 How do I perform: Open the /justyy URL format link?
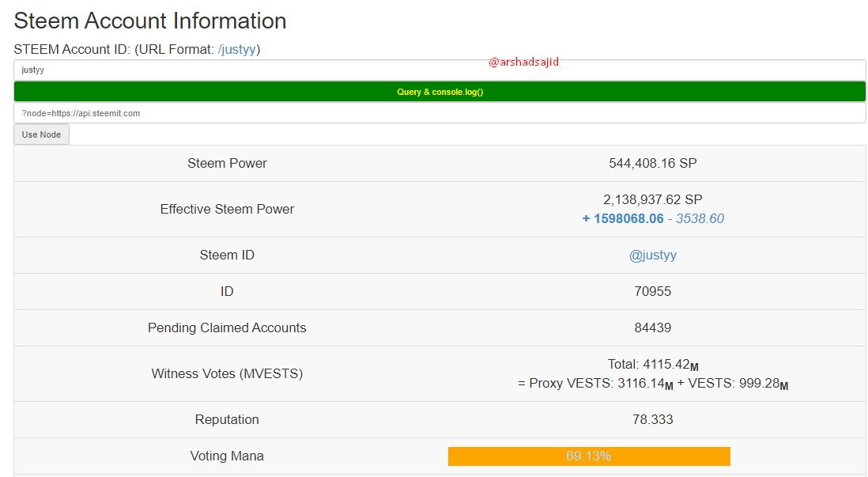pyautogui.click(x=237, y=49)
